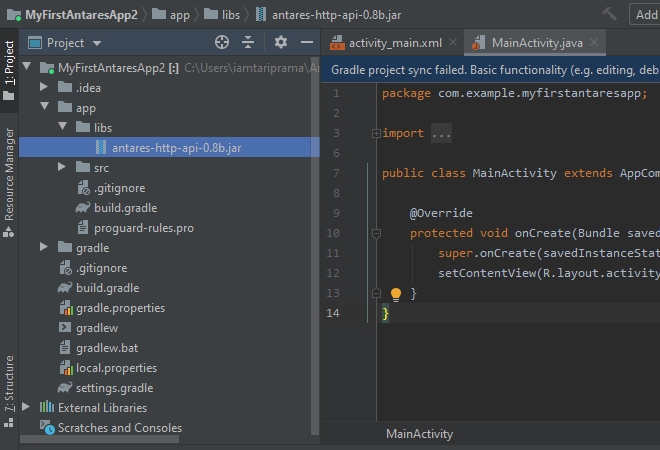Switch to activity_main.xml tab

(394, 43)
